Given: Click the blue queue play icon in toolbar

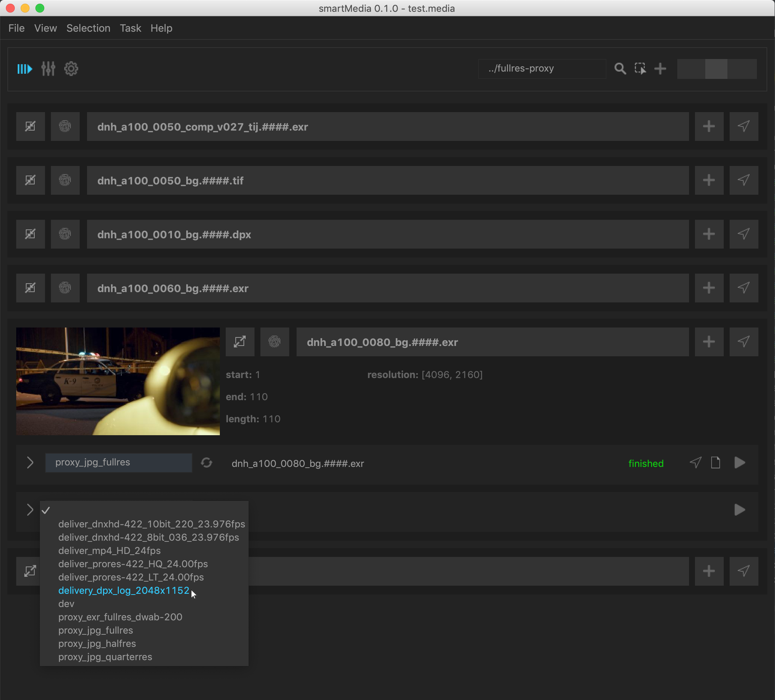Looking at the screenshot, I should pos(25,69).
